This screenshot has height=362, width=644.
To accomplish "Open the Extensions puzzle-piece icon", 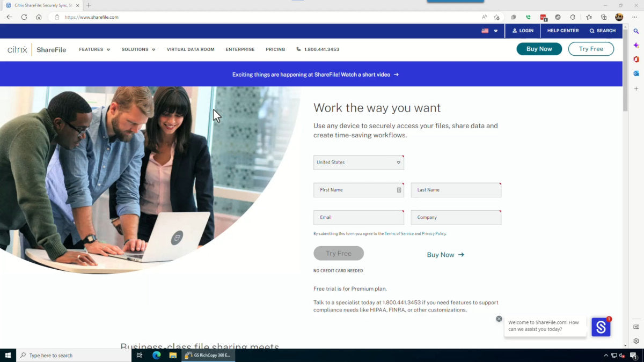I will point(573,17).
